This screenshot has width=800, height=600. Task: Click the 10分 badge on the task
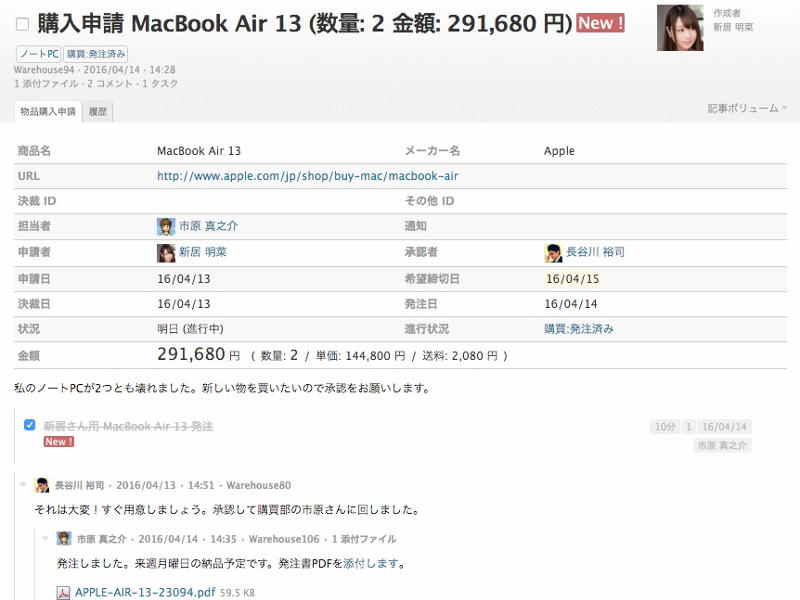coord(665,427)
